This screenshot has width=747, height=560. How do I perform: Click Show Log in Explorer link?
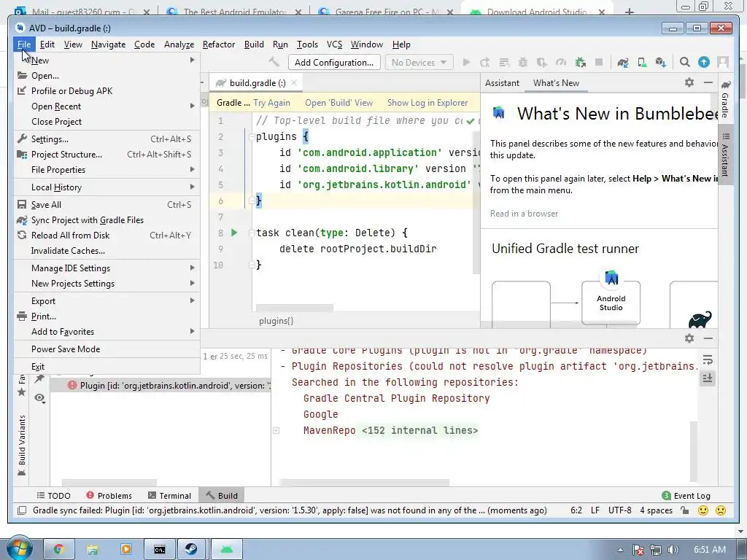click(427, 102)
